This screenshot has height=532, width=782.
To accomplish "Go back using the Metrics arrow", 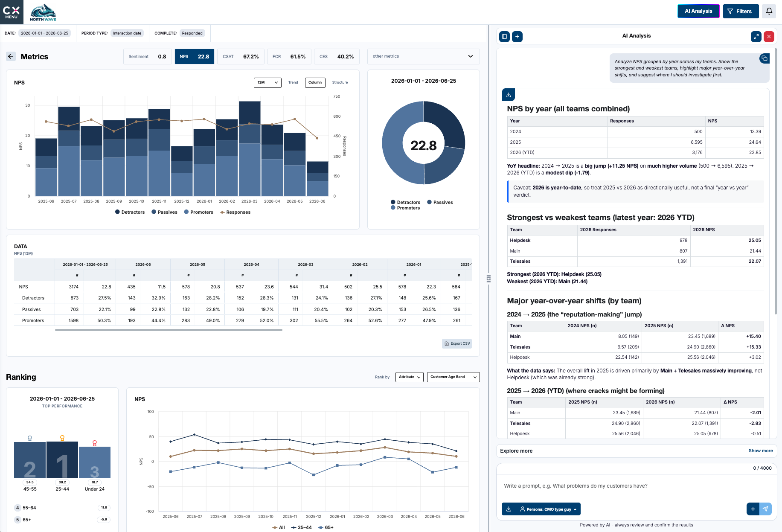I will click(x=11, y=56).
